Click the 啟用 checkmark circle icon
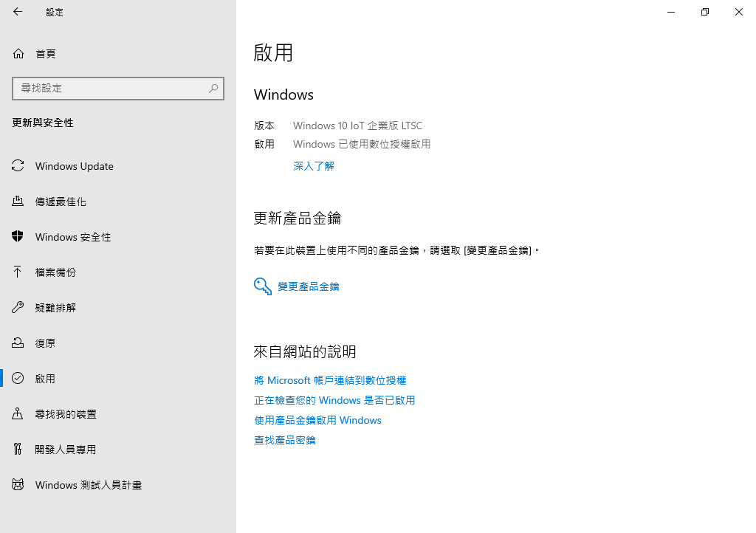The image size is (756, 533). click(18, 378)
